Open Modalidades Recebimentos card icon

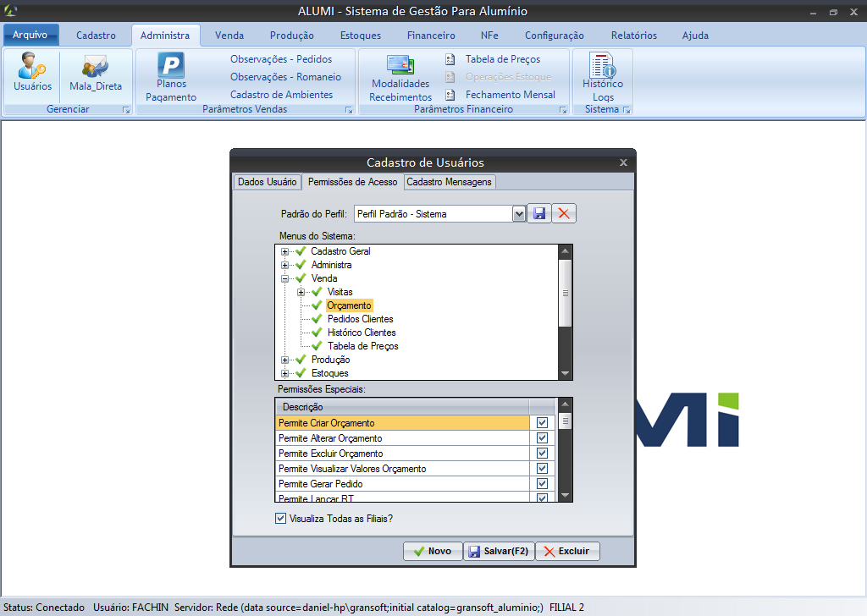[x=400, y=64]
